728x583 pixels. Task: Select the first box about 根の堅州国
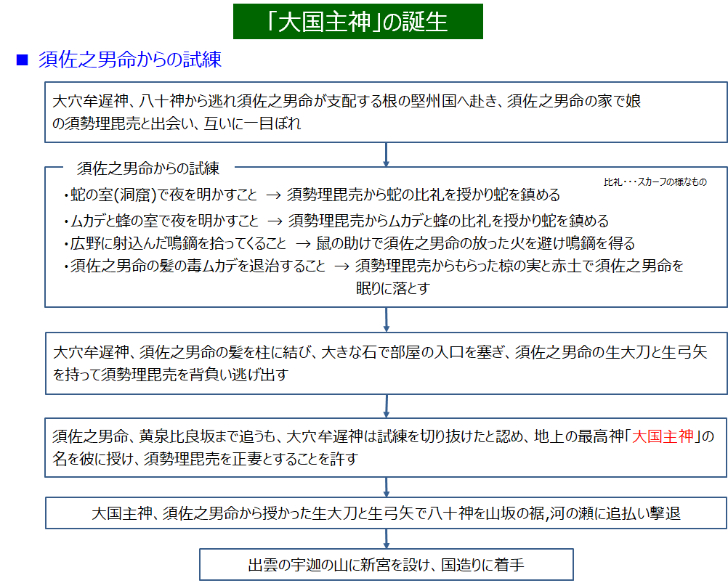pyautogui.click(x=386, y=113)
